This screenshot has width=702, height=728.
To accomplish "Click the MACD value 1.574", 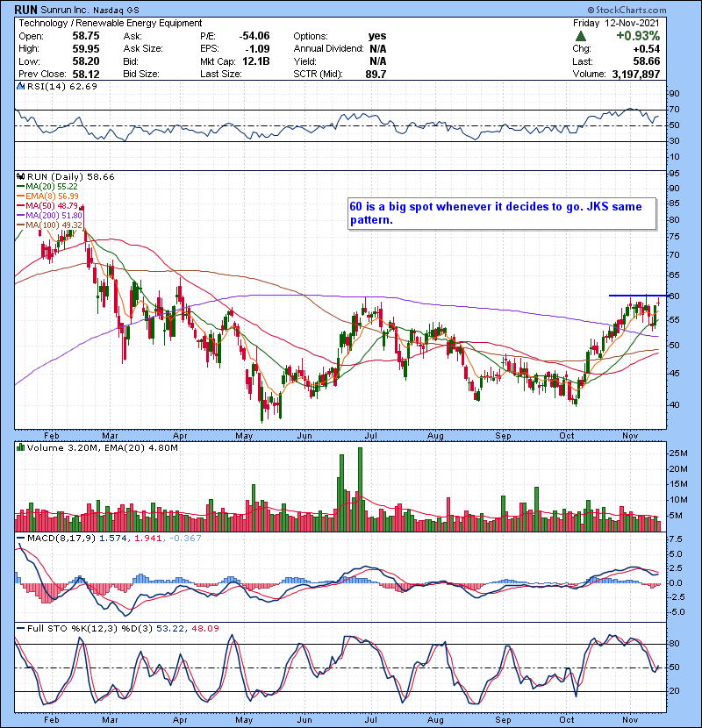I will (113, 539).
